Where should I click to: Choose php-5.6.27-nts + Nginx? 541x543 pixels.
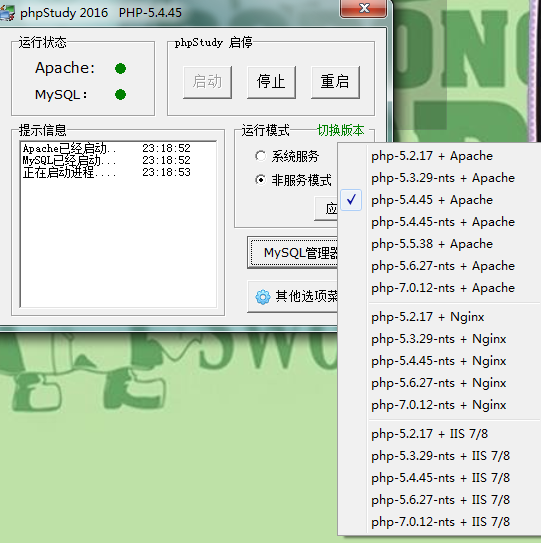pyautogui.click(x=439, y=383)
